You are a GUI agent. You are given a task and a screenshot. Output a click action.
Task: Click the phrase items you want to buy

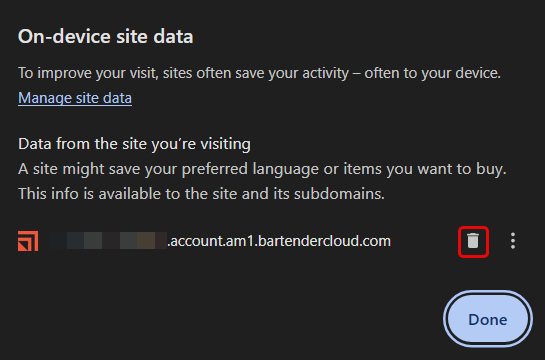(425, 169)
